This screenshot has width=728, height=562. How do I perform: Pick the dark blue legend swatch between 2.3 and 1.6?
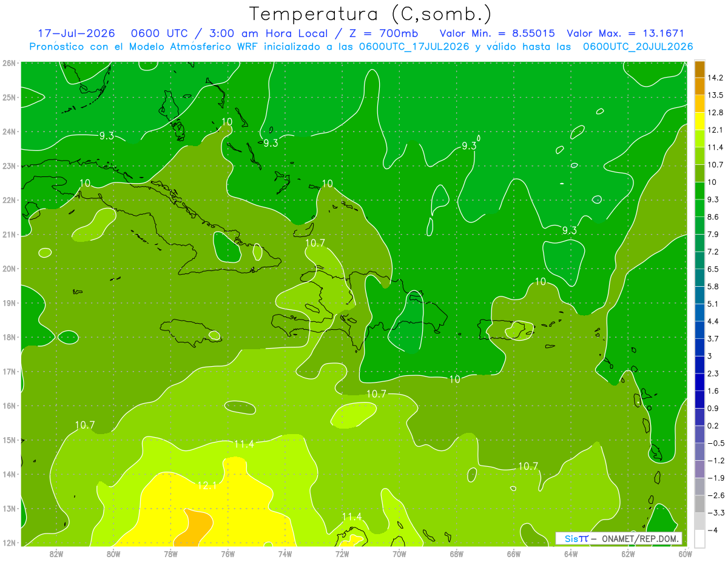tap(699, 382)
